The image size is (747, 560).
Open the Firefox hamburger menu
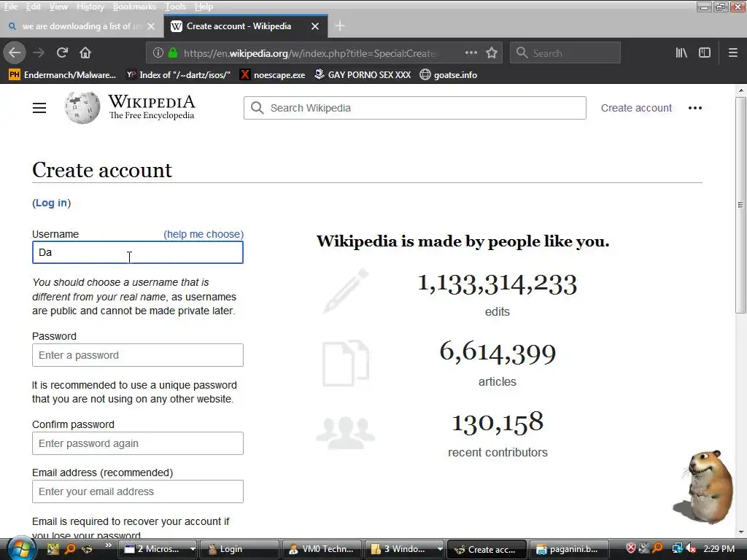click(x=733, y=52)
